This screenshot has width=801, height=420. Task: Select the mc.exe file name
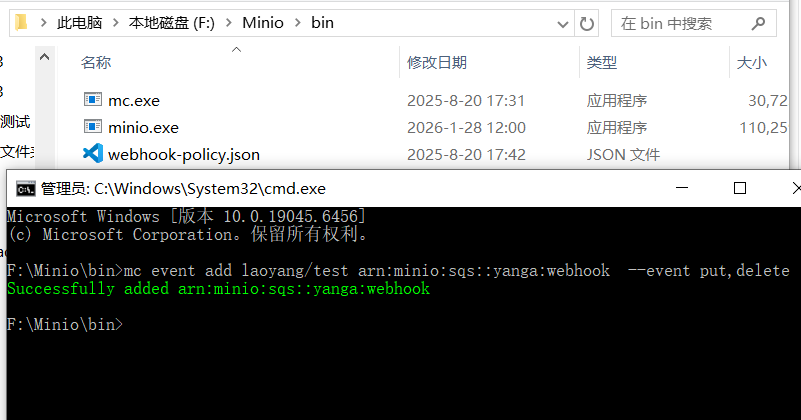134,101
